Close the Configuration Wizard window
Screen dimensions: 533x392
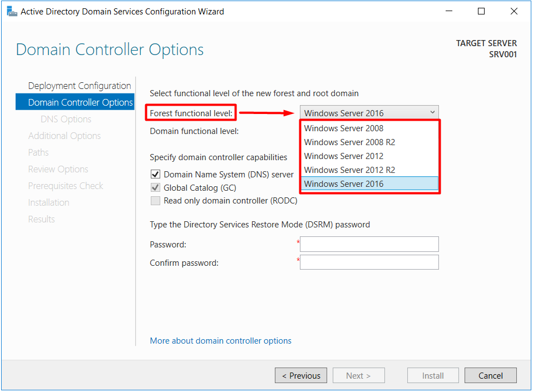(x=514, y=11)
